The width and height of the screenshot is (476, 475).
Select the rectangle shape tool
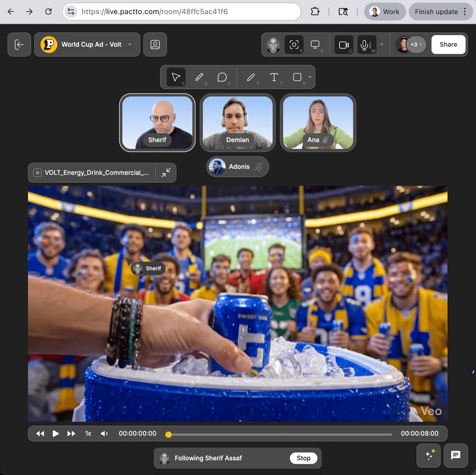[x=297, y=77]
